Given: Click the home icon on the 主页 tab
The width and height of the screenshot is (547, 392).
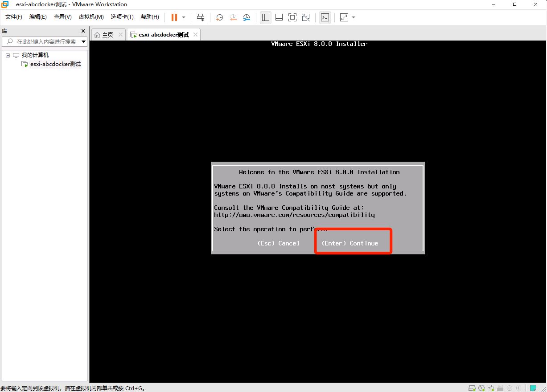Looking at the screenshot, I should (x=97, y=35).
